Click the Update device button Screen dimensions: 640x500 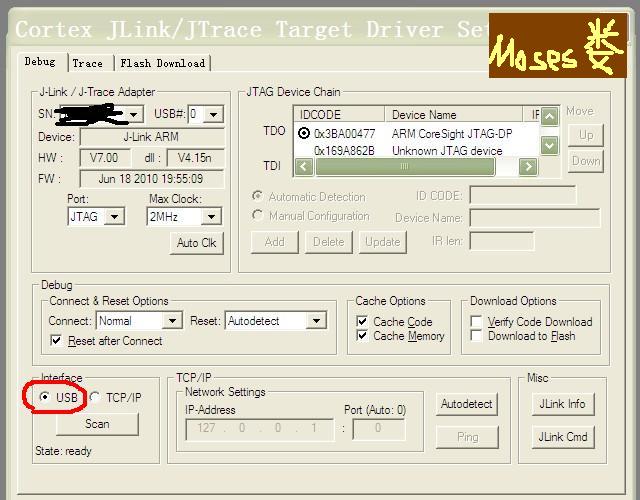382,242
